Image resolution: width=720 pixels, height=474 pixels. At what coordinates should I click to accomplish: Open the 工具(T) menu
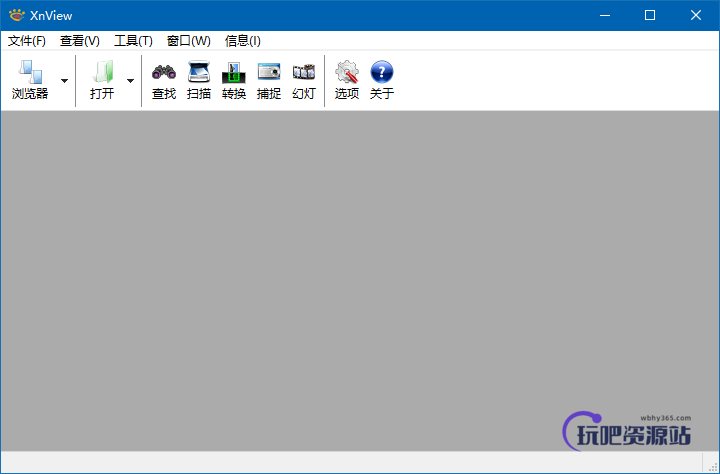[133, 41]
